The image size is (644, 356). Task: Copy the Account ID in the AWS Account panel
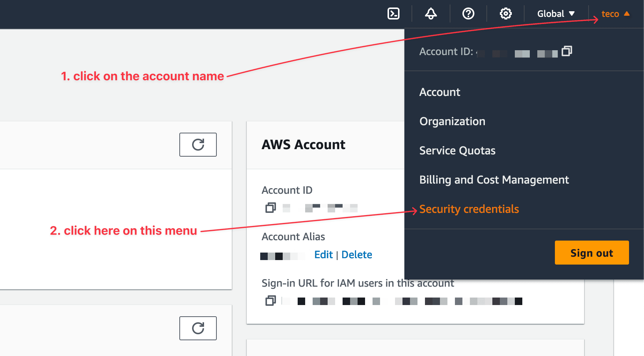tap(270, 207)
